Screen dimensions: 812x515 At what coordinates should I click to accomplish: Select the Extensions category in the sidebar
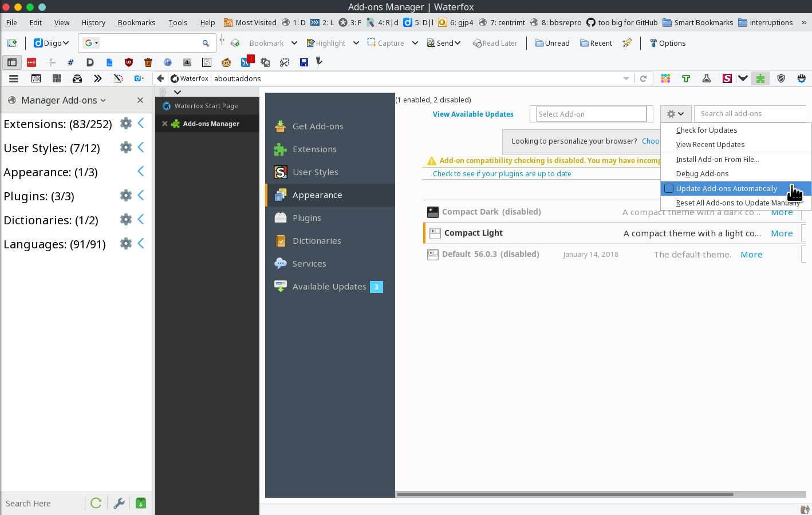(x=314, y=149)
